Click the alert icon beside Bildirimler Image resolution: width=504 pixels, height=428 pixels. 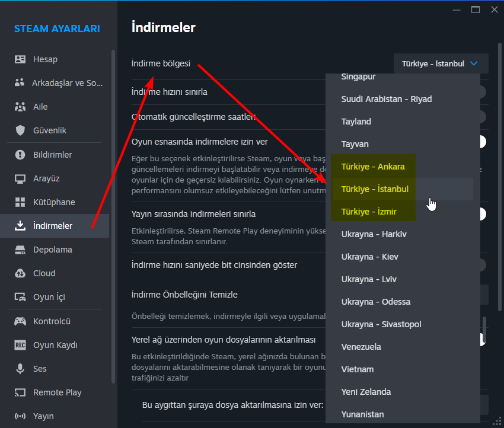[20, 155]
